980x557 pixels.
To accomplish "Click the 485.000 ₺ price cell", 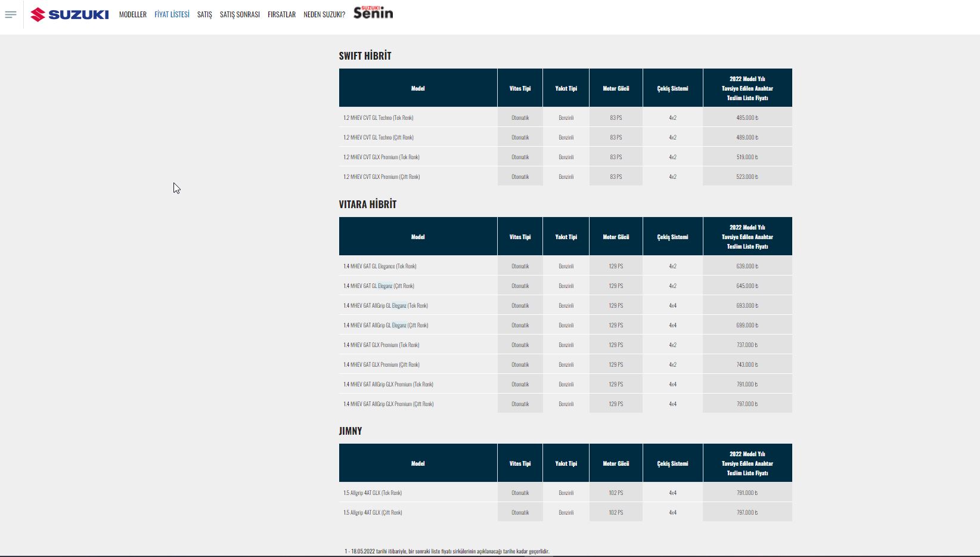I will (x=748, y=117).
